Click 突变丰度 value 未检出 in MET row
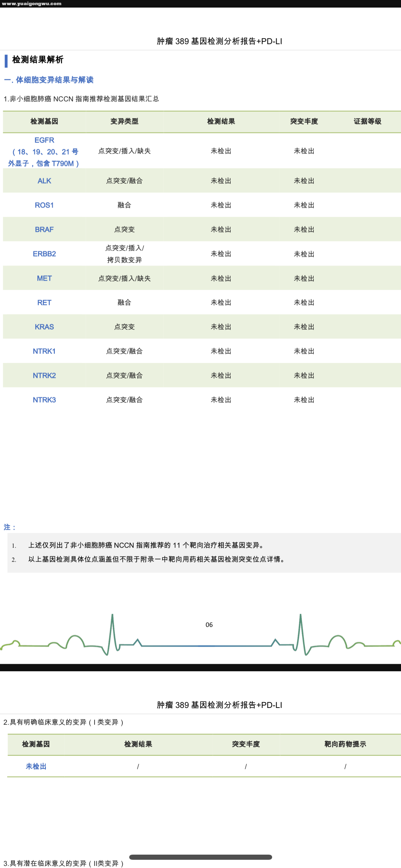Image resolution: width=401 pixels, height=868 pixels. (x=304, y=278)
